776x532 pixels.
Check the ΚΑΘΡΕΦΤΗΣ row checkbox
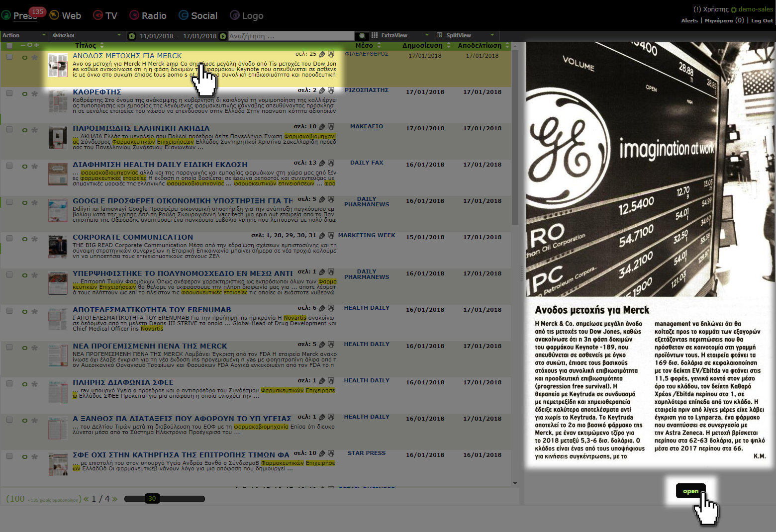[9, 93]
